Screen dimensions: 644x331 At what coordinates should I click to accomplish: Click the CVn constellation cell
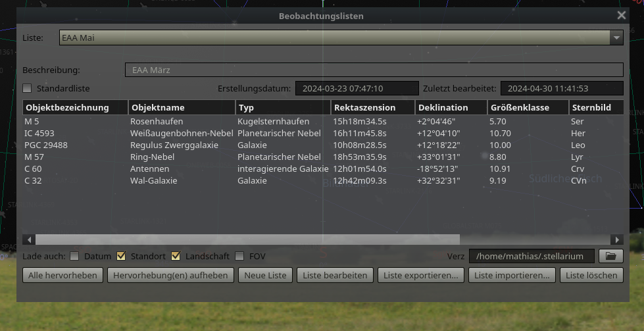pyautogui.click(x=579, y=181)
